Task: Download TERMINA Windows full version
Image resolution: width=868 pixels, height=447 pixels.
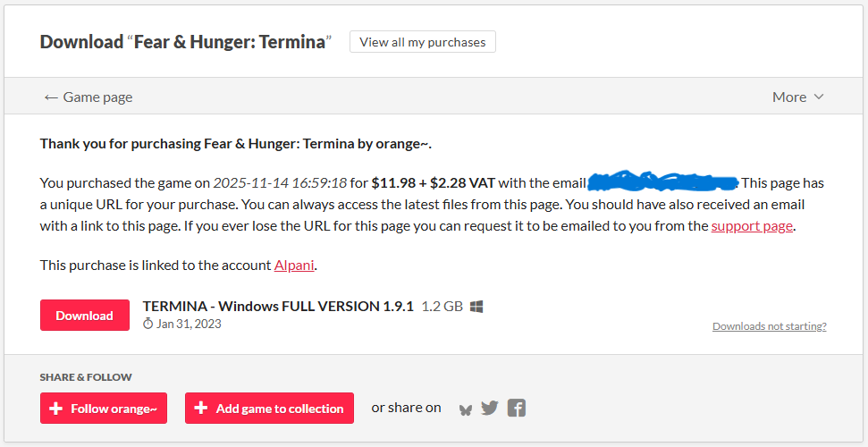Action: pos(85,316)
